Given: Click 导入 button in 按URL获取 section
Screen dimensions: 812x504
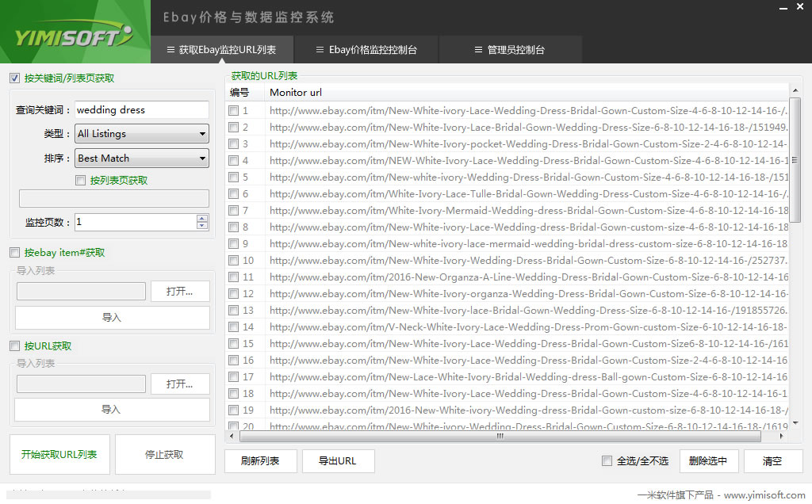Looking at the screenshot, I should [x=112, y=410].
